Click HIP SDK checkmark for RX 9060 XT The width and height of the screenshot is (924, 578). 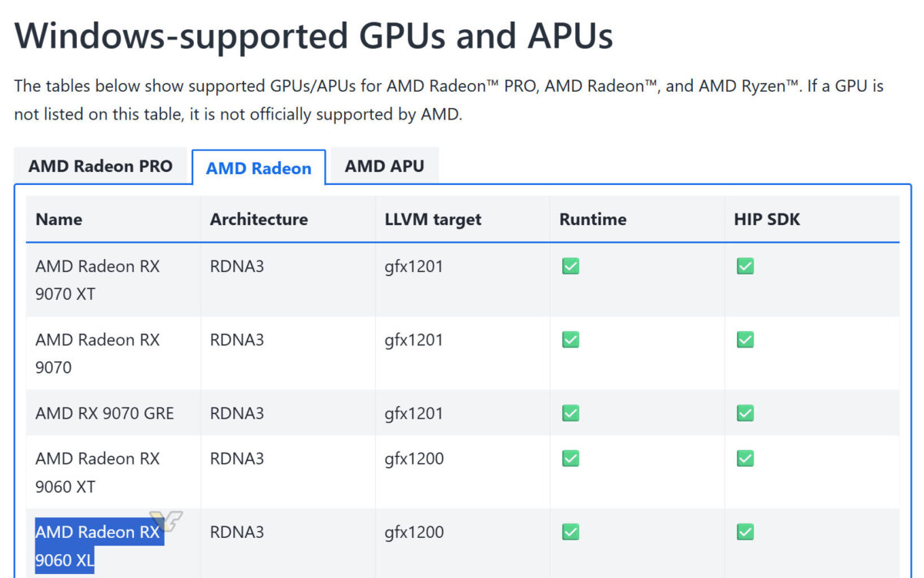tap(745, 459)
